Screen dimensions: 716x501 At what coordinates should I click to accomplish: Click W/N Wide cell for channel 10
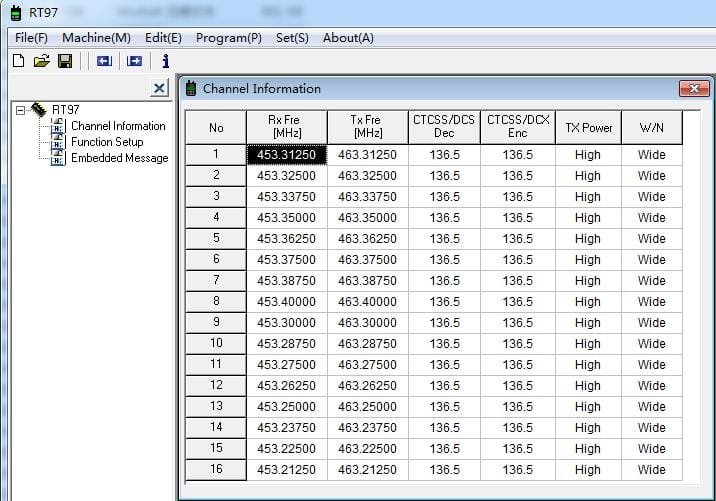[x=651, y=344]
